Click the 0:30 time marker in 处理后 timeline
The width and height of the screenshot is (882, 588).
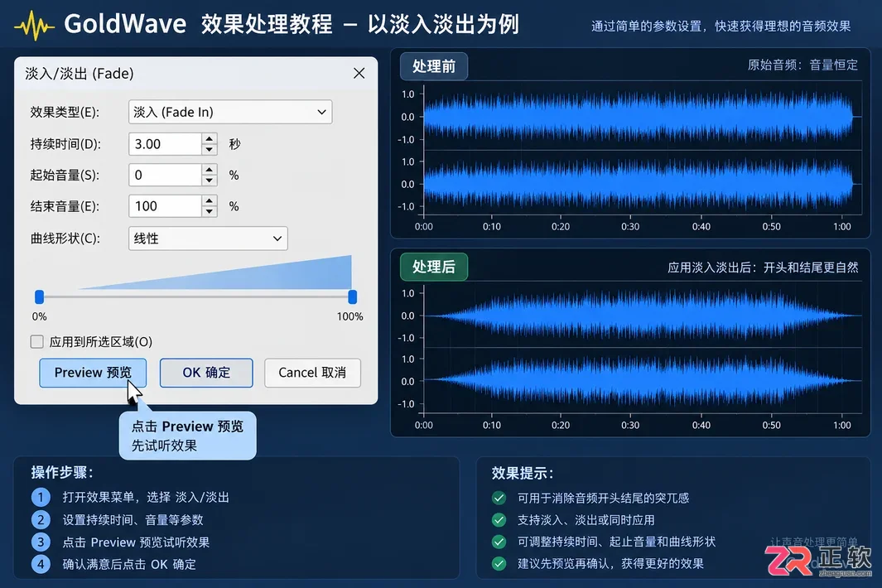(x=630, y=425)
